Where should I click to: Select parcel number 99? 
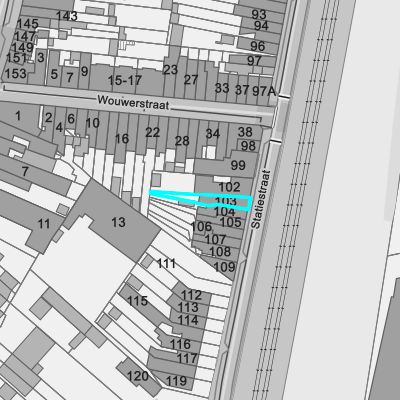pyautogui.click(x=238, y=165)
